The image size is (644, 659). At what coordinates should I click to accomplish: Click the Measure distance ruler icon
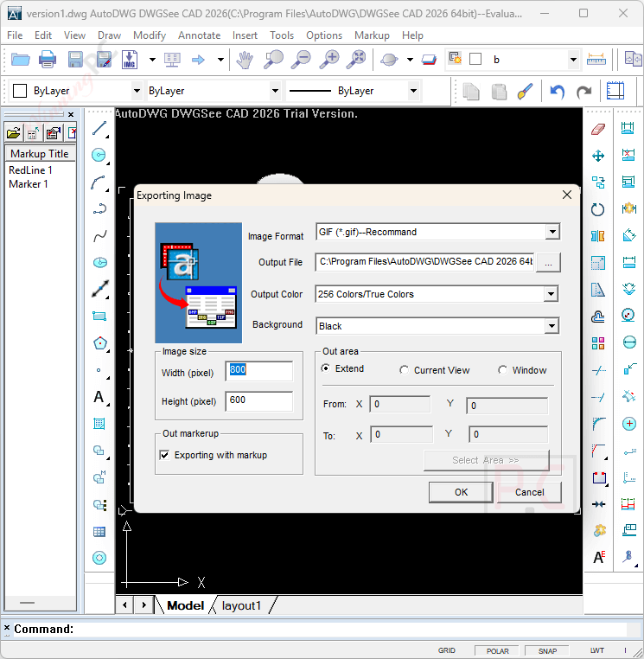(x=596, y=60)
